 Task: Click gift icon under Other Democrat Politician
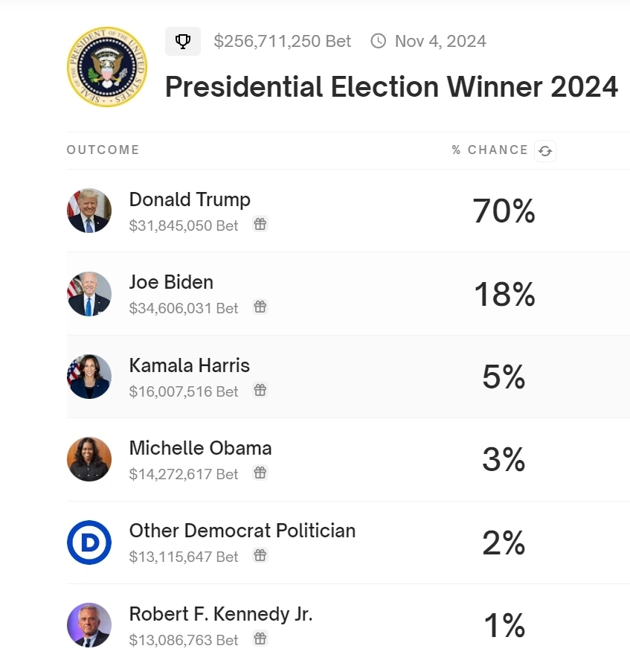click(x=260, y=555)
